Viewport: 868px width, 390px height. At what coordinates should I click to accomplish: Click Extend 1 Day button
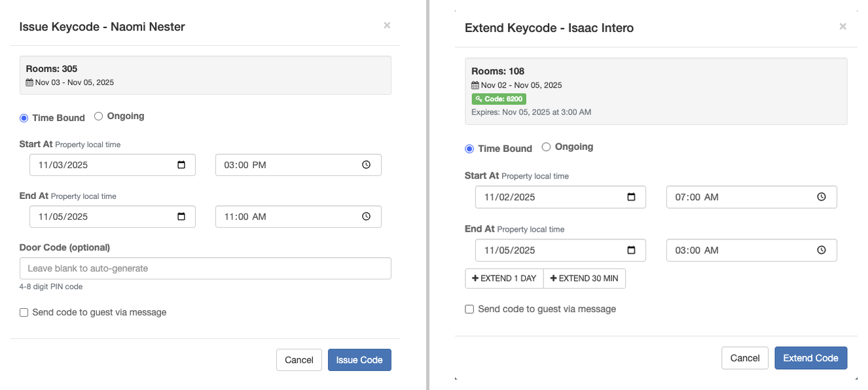pyautogui.click(x=504, y=278)
